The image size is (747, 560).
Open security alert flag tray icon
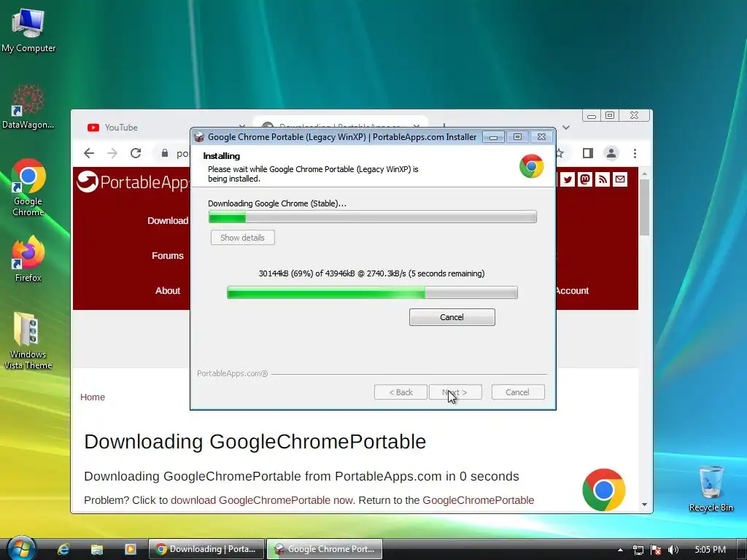[x=656, y=550]
